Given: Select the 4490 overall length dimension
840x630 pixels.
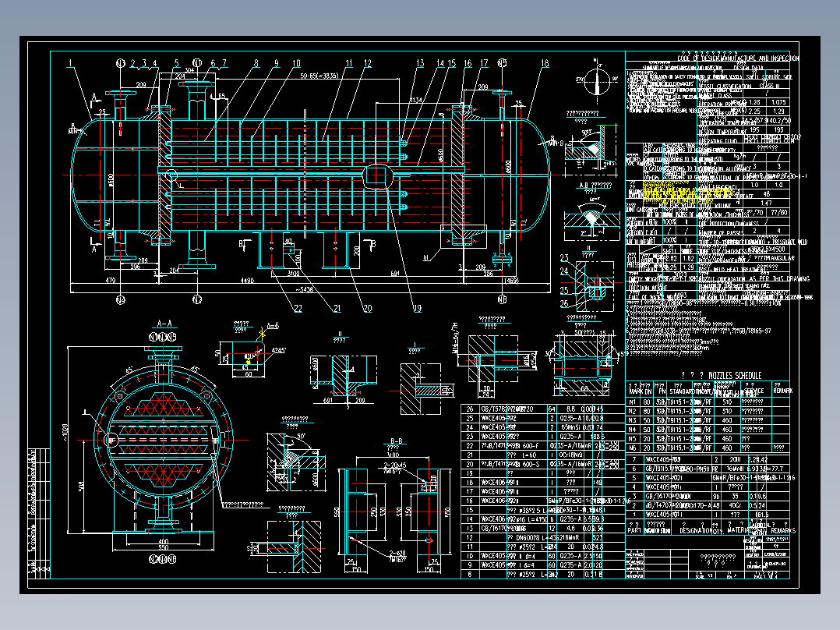Looking at the screenshot, I should (246, 281).
